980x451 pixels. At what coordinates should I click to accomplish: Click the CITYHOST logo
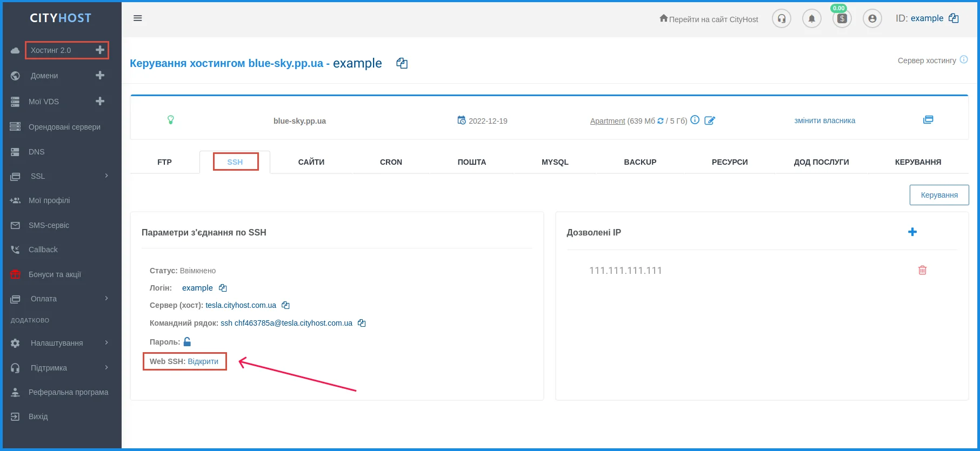[61, 18]
